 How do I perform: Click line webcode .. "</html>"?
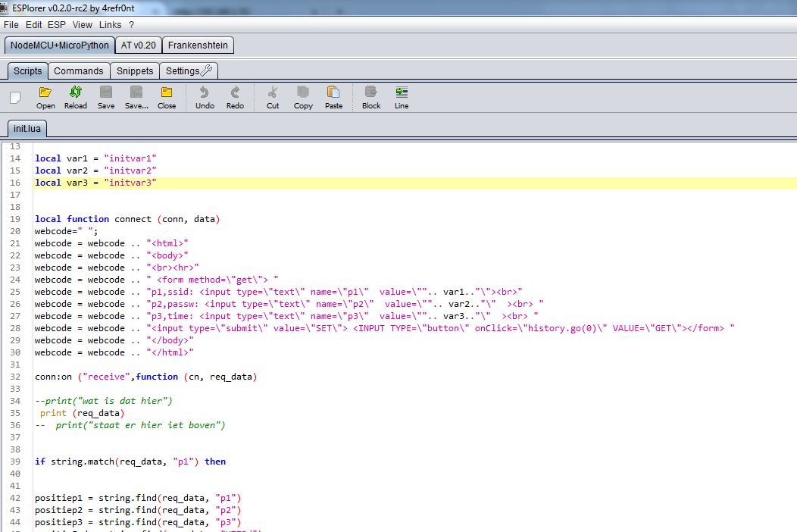pos(114,352)
